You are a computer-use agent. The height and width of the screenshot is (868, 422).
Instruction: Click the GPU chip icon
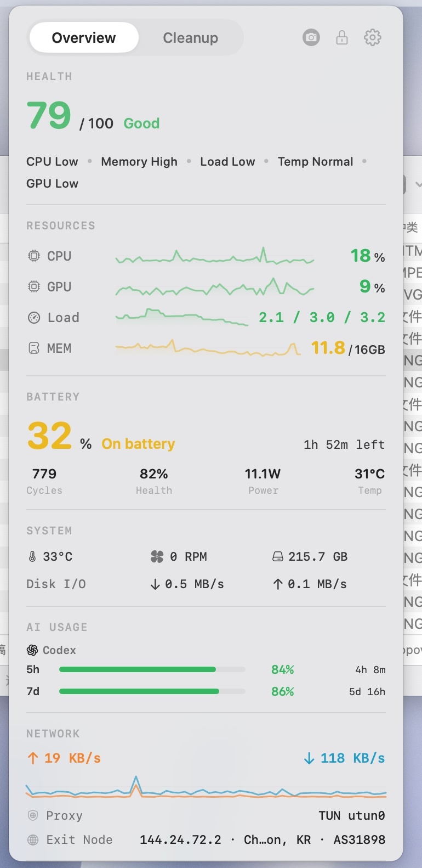(34, 286)
